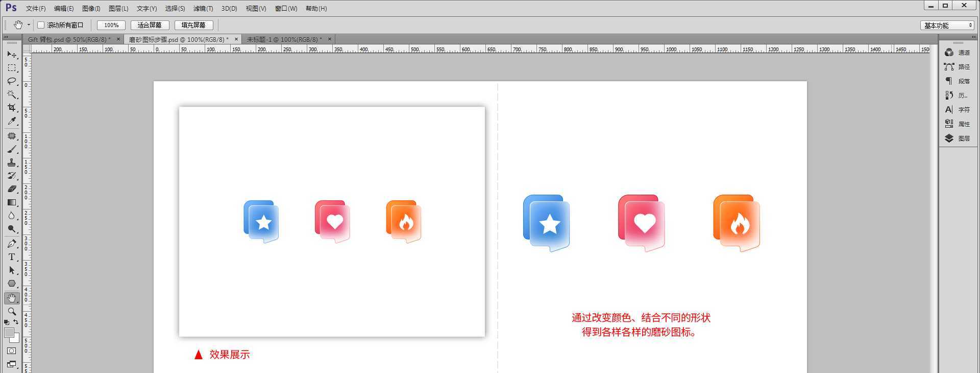
Task: Open the 窗口(W) menu
Action: (286, 9)
